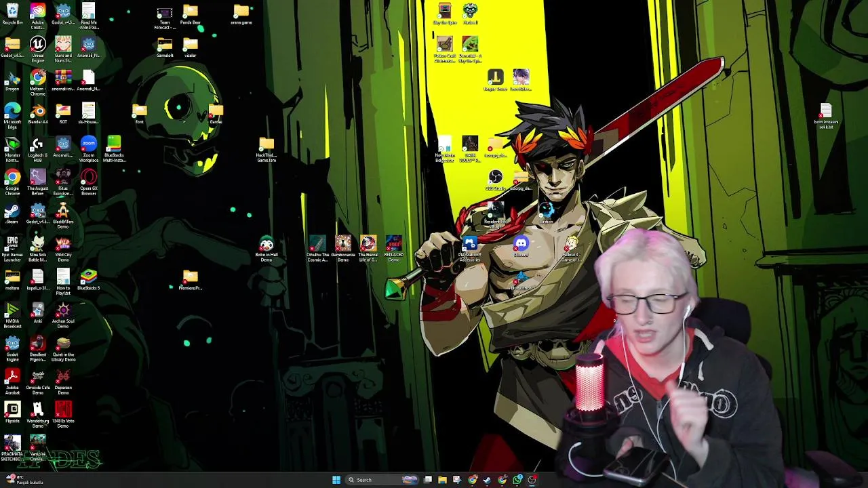Open Task View on taskbar
This screenshot has height=488, width=868.
(x=428, y=480)
